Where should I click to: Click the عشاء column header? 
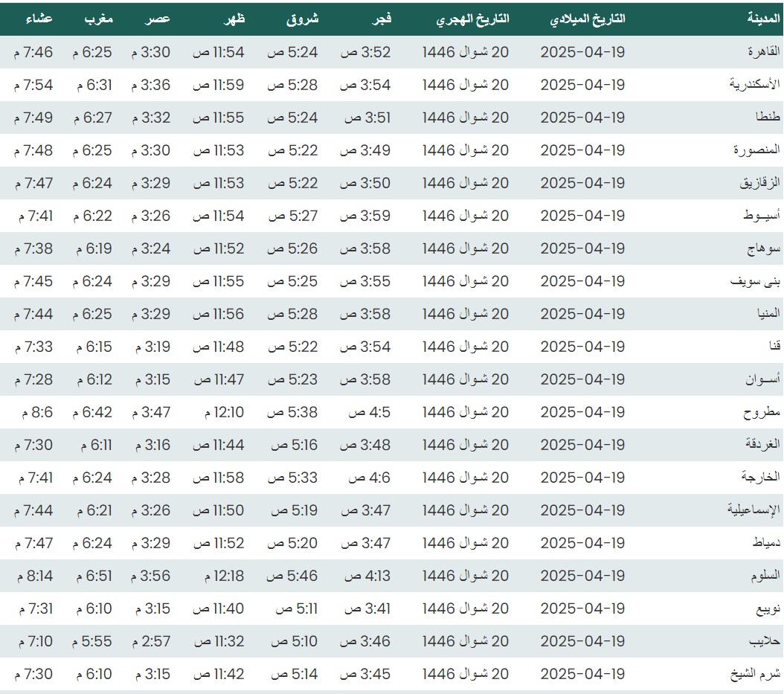[38, 19]
